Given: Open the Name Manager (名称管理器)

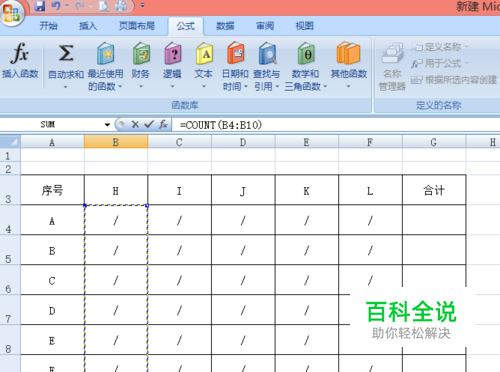Looking at the screenshot, I should [x=392, y=67].
